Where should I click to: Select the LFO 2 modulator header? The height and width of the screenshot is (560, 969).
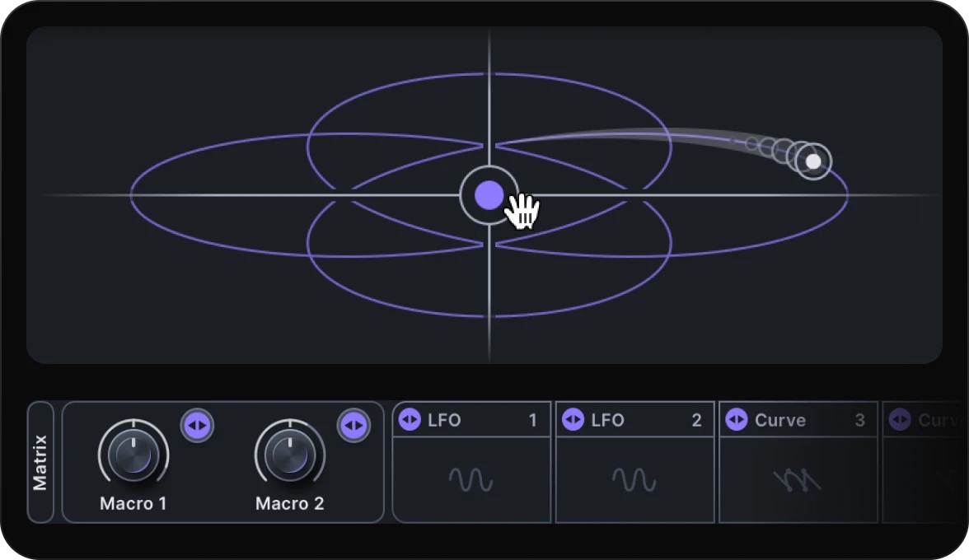click(634, 420)
